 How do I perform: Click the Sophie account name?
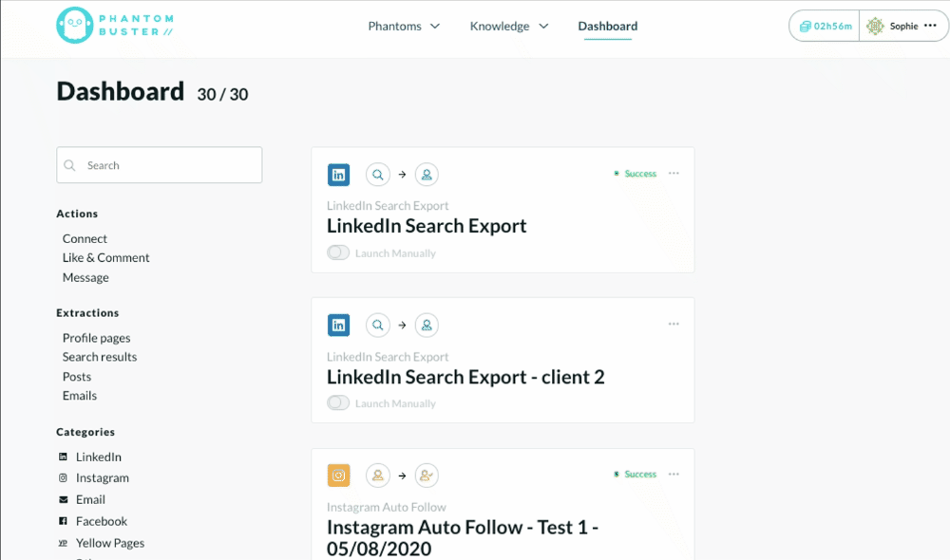(904, 26)
